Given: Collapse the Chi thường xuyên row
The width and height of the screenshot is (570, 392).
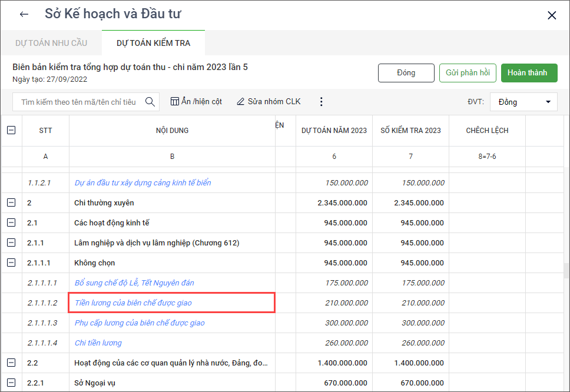Looking at the screenshot, I should [x=11, y=203].
